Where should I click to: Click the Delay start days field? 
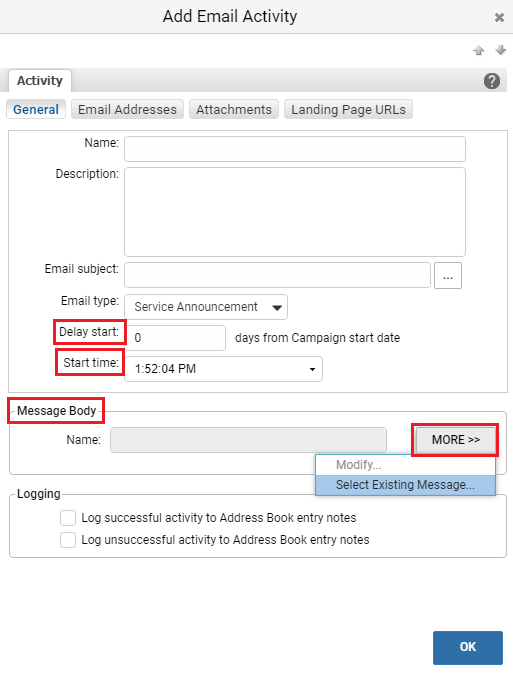[x=175, y=338]
